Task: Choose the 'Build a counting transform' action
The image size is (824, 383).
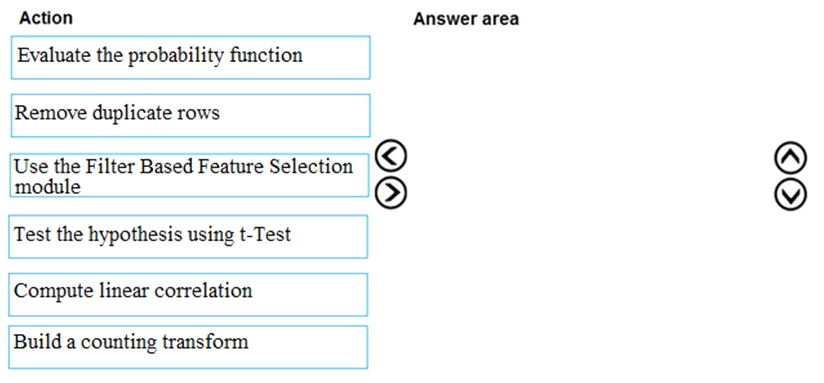Action: (x=188, y=347)
